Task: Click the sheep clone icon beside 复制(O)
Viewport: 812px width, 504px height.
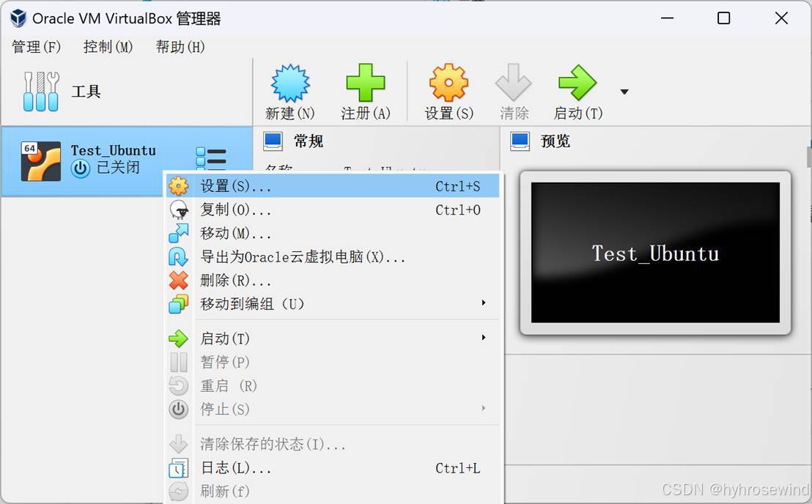Action: pos(179,210)
